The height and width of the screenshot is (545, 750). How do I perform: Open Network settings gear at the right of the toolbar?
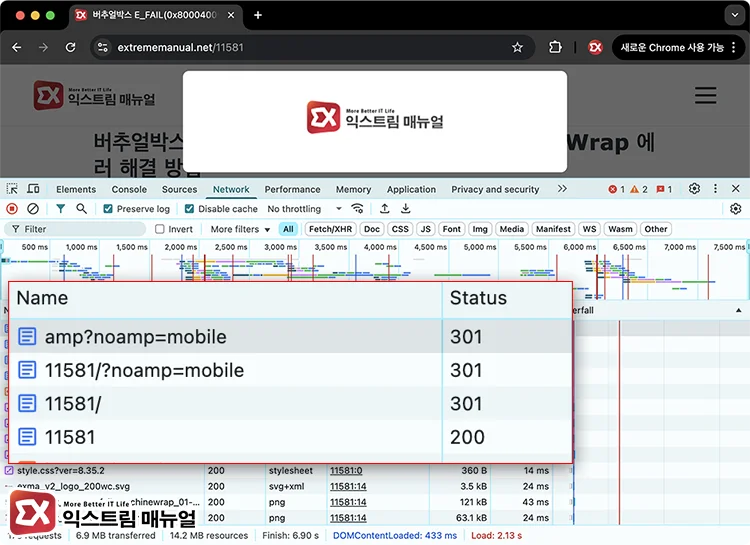[x=736, y=209]
